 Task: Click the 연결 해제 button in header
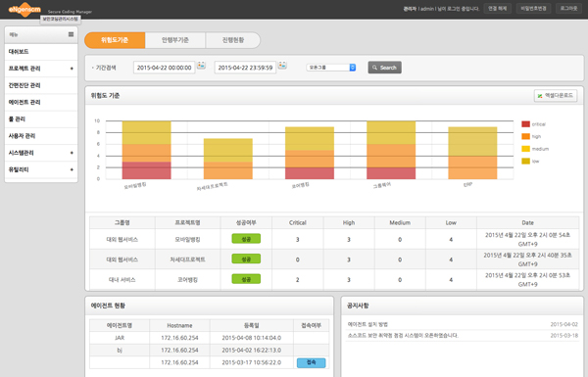tap(497, 8)
